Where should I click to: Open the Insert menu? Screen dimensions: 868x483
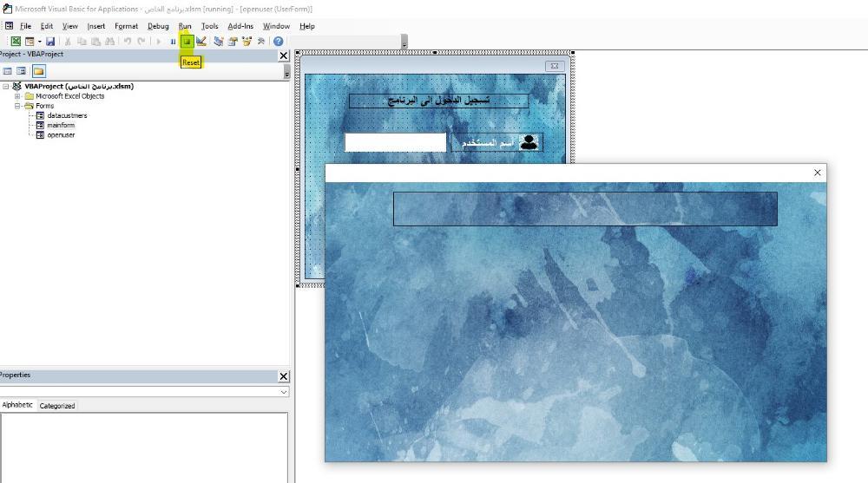click(95, 26)
